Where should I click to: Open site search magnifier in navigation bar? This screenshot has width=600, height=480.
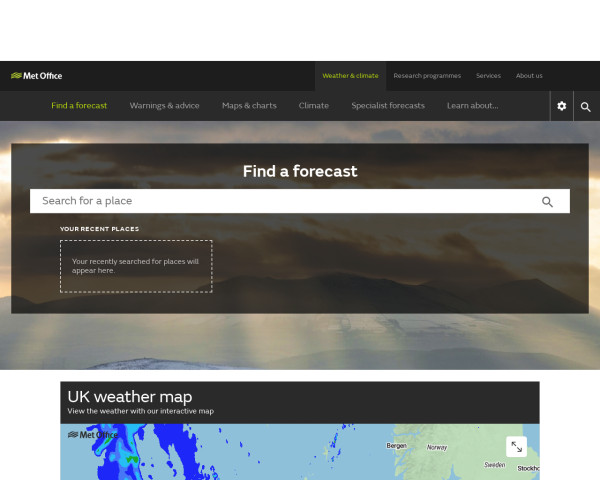[585, 107]
